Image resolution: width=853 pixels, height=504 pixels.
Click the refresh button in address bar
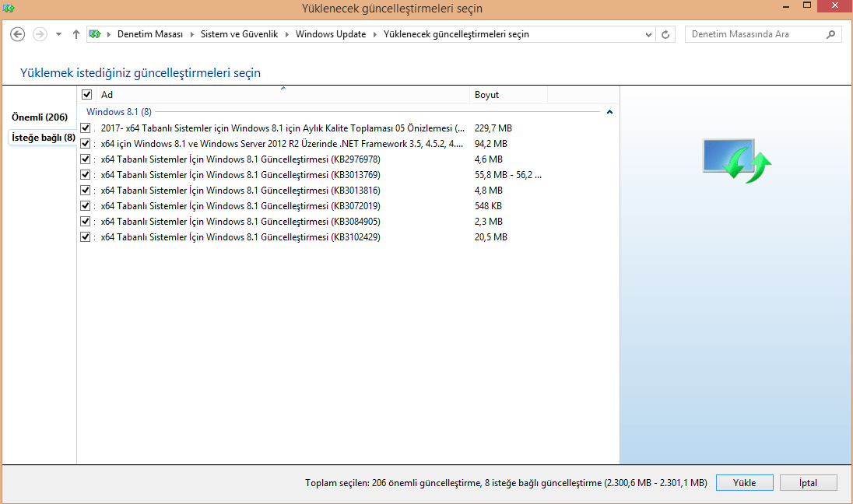pos(665,34)
